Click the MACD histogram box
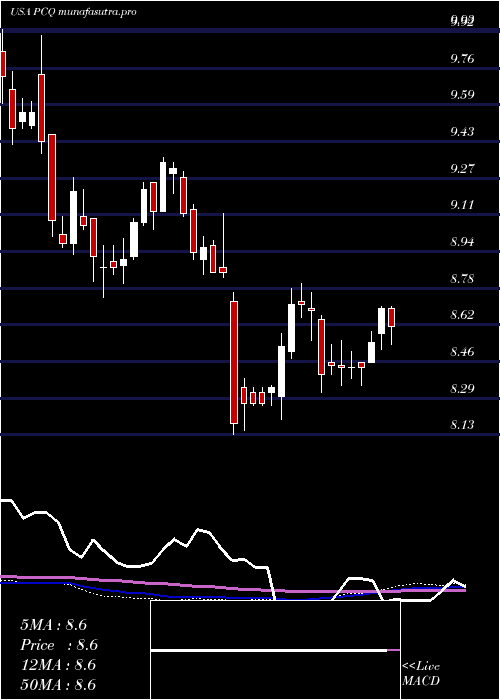This screenshot has width=500, height=700. click(275, 650)
